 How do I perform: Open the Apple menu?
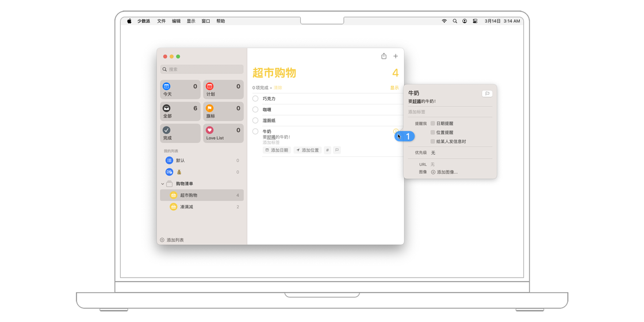129,21
